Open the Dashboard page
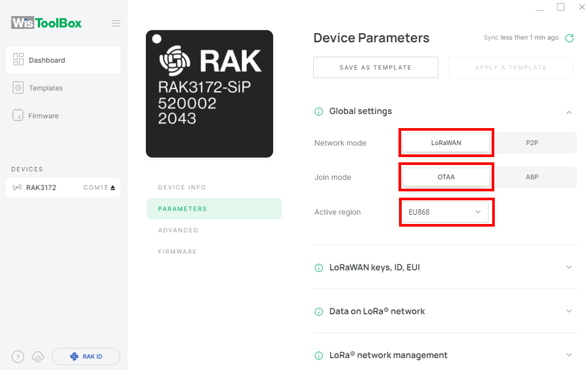 tap(63, 60)
